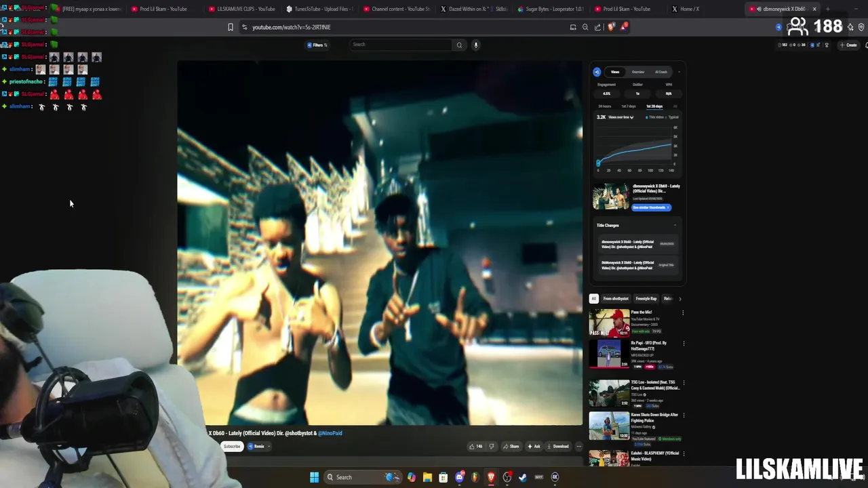Open TSG Los - Isolated video

click(608, 393)
